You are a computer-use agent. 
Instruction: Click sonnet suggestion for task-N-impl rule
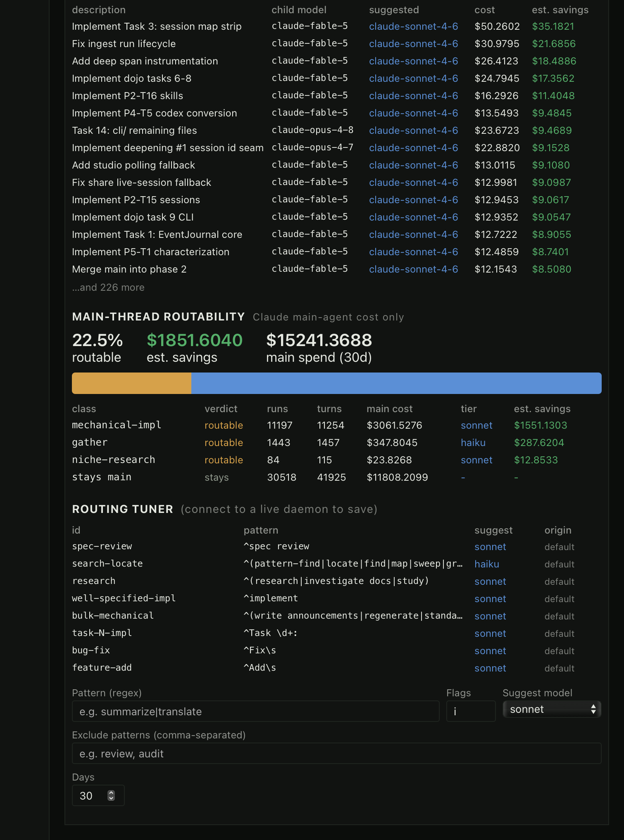click(490, 634)
